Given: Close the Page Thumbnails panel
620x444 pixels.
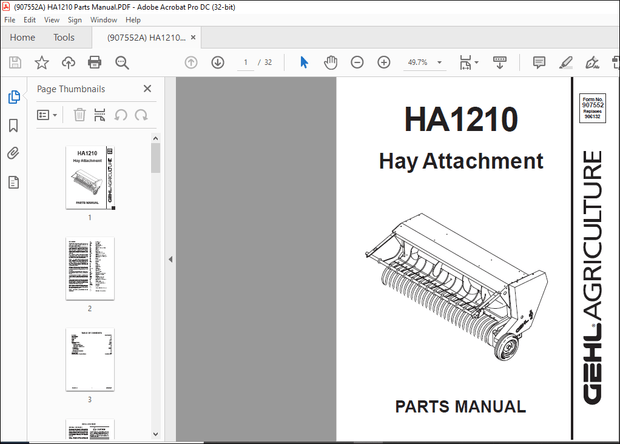Looking at the screenshot, I should pos(147,88).
